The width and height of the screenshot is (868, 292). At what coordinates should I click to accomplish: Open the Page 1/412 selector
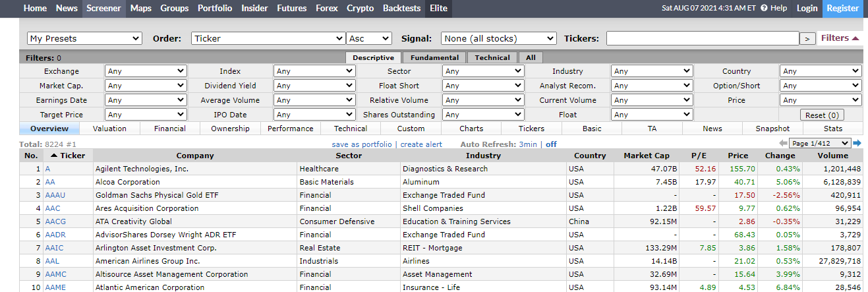pos(820,143)
